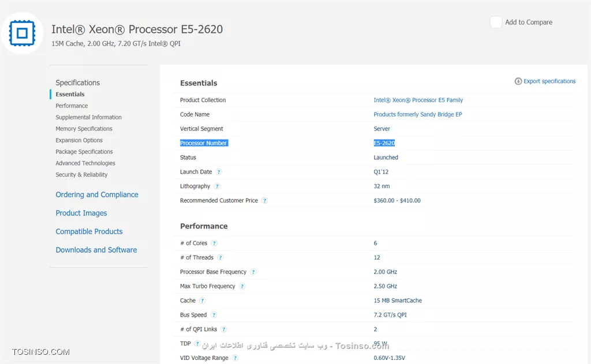The height and width of the screenshot is (364, 591).
Task: Go to Expansion Options in sidebar
Action: point(78,140)
